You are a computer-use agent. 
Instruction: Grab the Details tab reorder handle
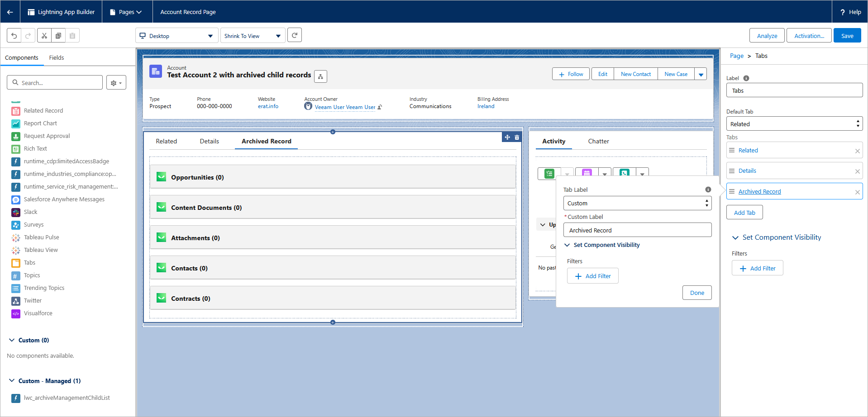coord(732,171)
